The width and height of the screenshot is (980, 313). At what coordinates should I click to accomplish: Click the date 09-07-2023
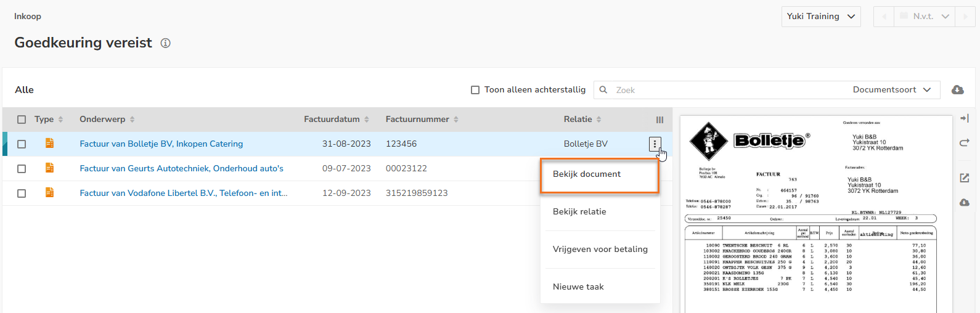coord(346,169)
